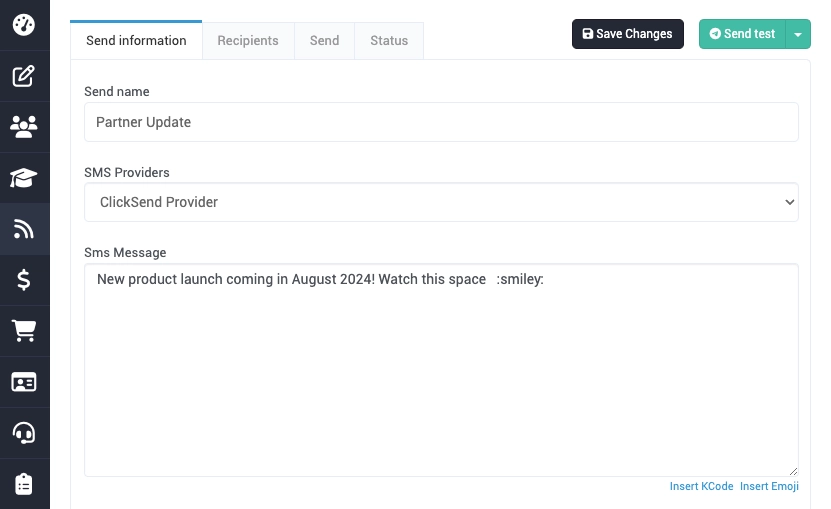The image size is (831, 509).
Task: Go to the Send tab
Action: click(324, 41)
